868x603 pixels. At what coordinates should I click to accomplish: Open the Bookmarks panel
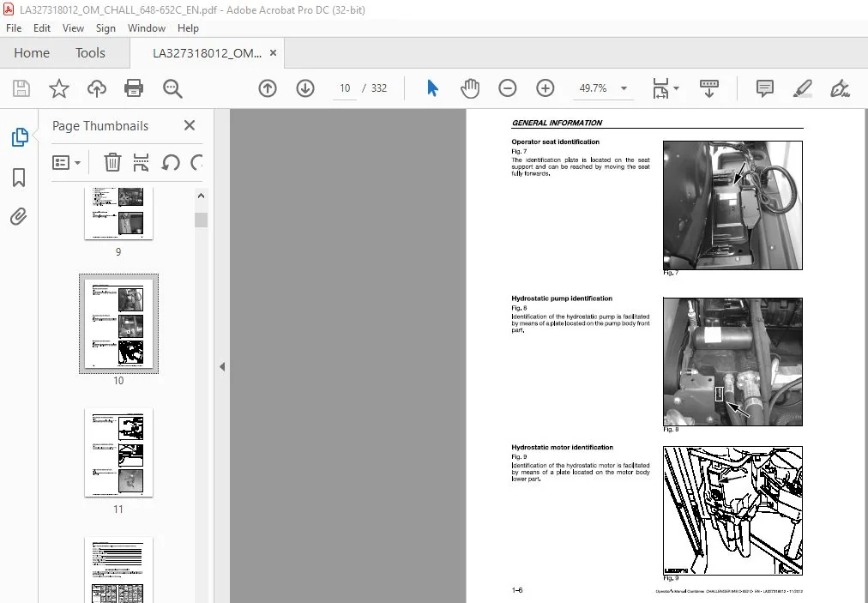point(19,178)
